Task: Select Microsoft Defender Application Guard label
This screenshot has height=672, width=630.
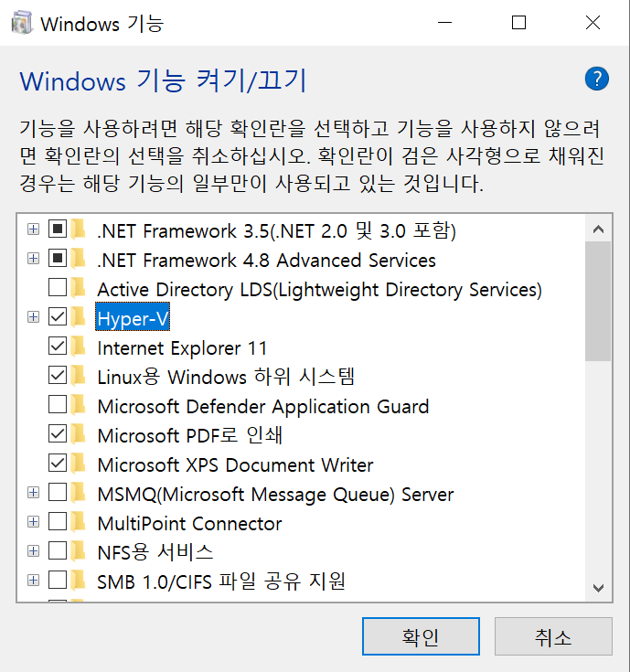Action: (263, 406)
